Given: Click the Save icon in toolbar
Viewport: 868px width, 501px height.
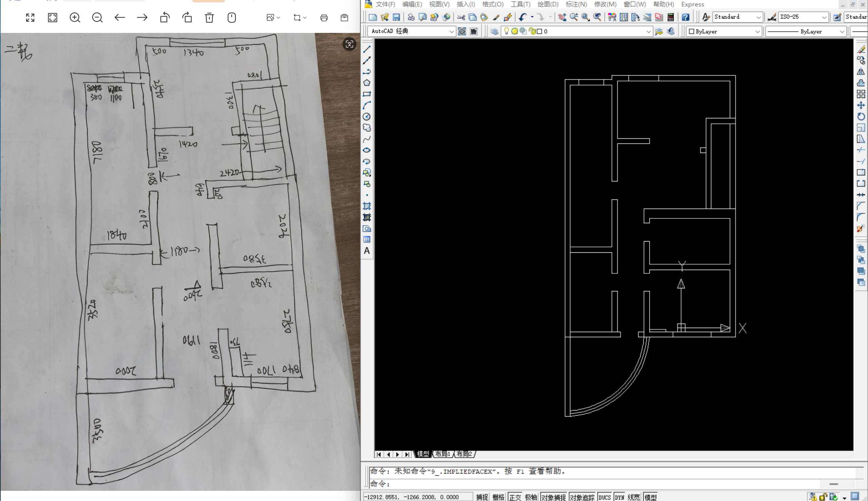Looking at the screenshot, I should coord(396,17).
